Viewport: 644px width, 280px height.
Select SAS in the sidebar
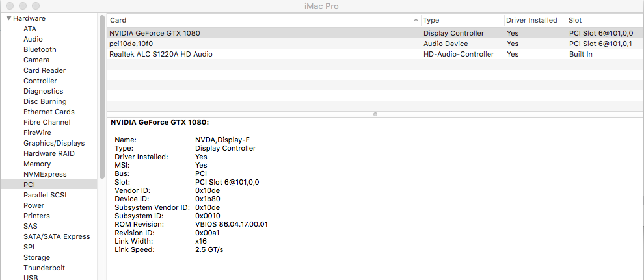click(x=31, y=226)
